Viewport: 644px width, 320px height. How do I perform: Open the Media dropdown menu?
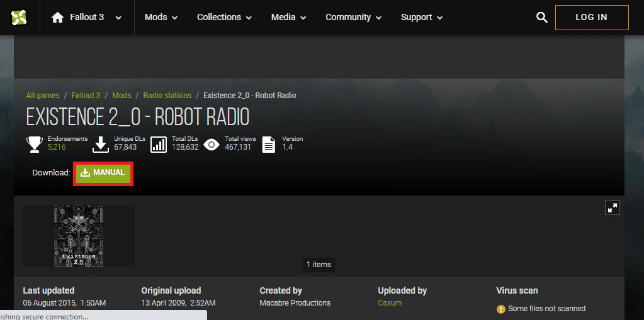(289, 17)
